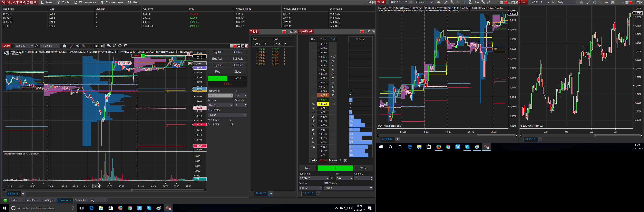Click Sell Bid in Chart Trader
Image resolution: width=644 pixels, height=212 pixels.
[238, 65]
